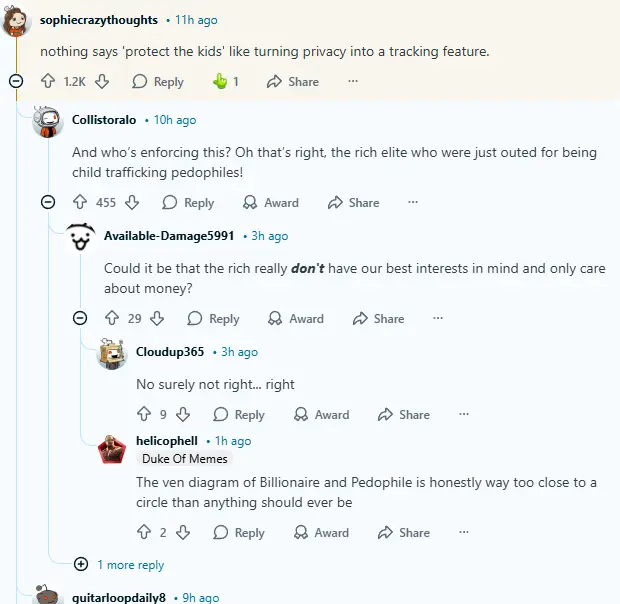Open more options menu on helicophell's comment

click(463, 532)
